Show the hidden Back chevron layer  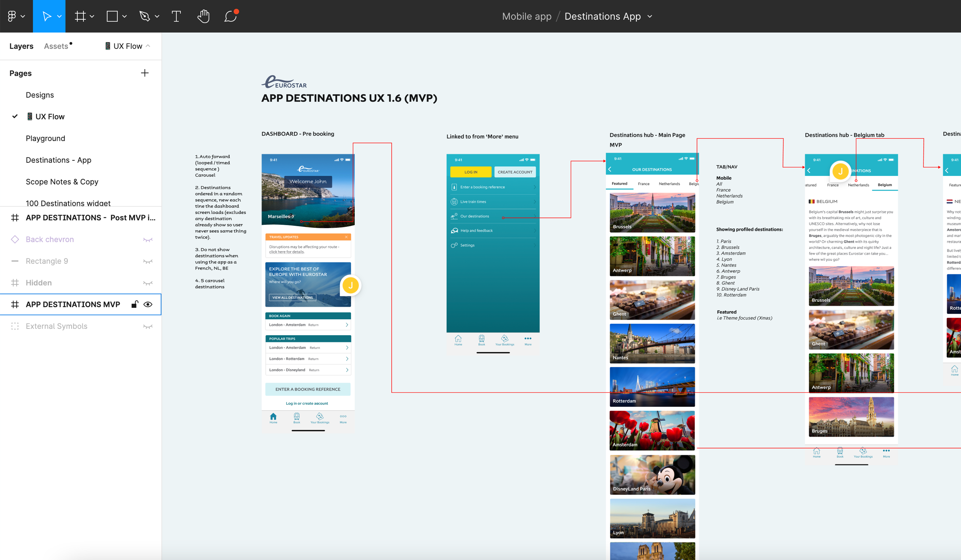pyautogui.click(x=148, y=239)
